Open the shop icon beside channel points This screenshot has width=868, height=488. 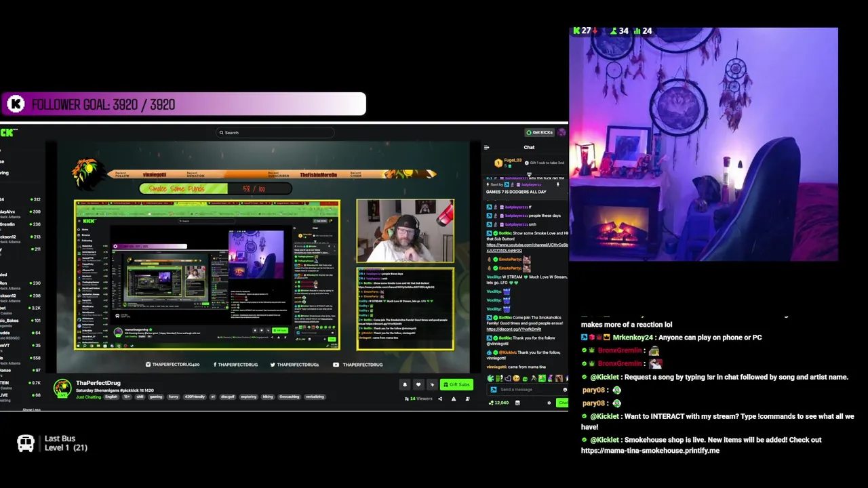[x=517, y=403]
